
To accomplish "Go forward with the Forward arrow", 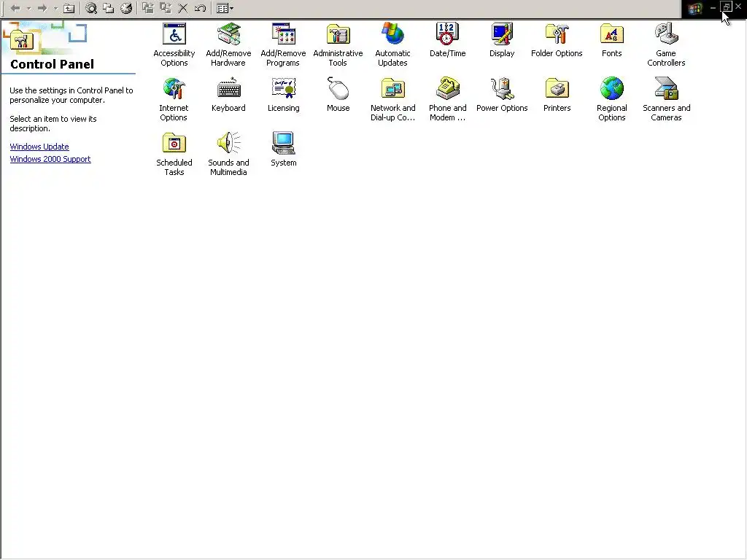I will [42, 8].
